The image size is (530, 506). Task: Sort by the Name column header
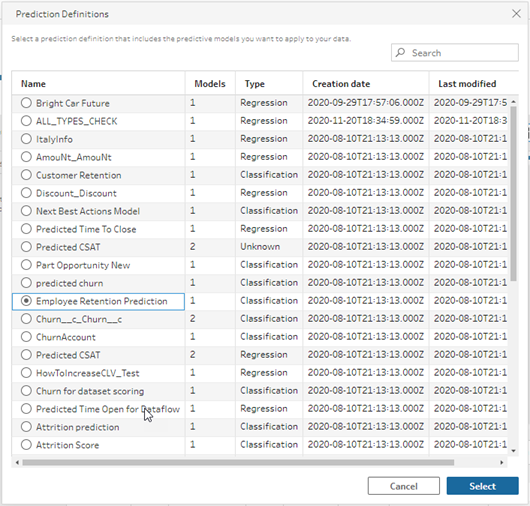[x=33, y=83]
